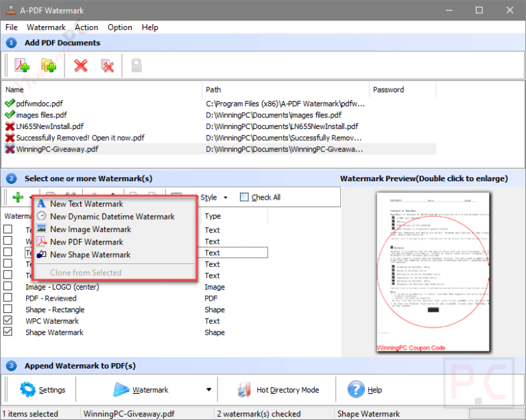Open Settings at the bottom

43,389
